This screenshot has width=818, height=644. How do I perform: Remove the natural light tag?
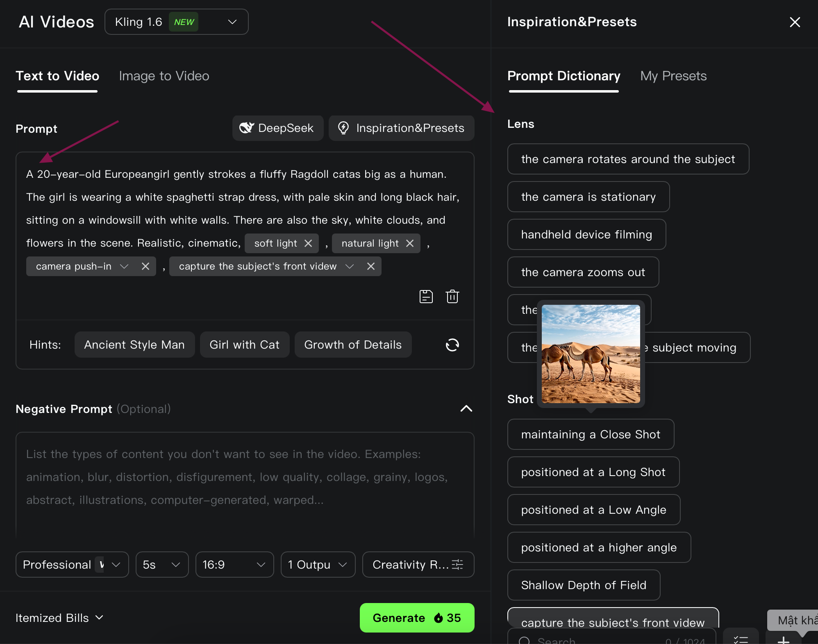tap(409, 243)
